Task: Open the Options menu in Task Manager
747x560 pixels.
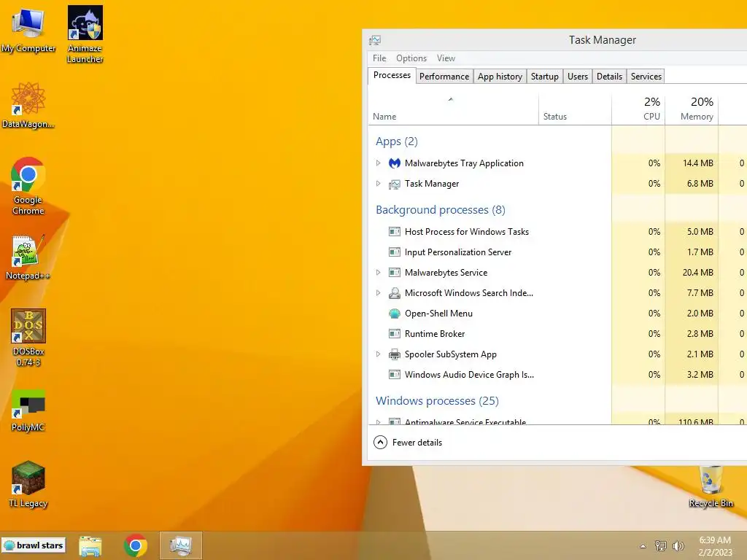Action: pos(411,58)
